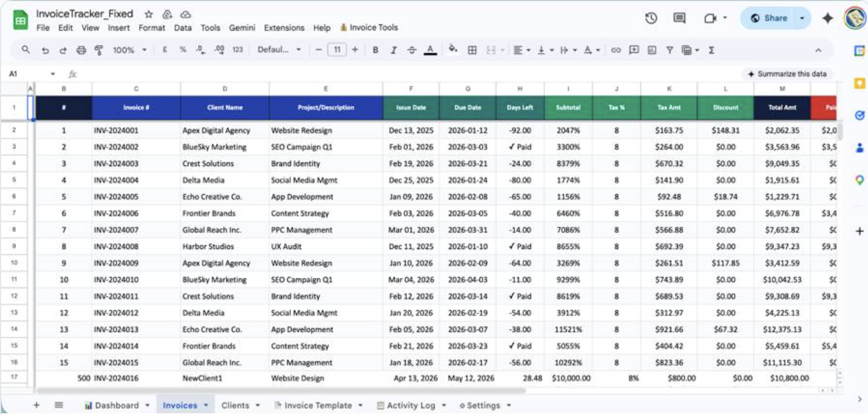Click the search menus magnifier icon

coord(26,50)
